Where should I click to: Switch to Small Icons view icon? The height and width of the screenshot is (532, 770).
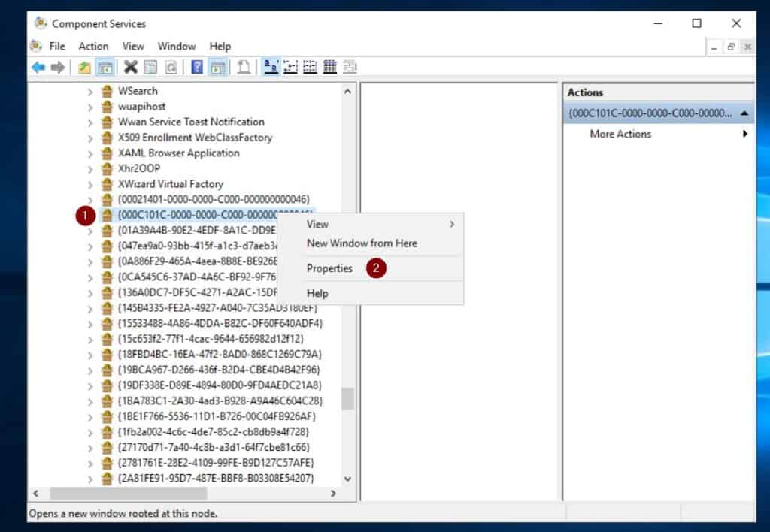point(291,67)
